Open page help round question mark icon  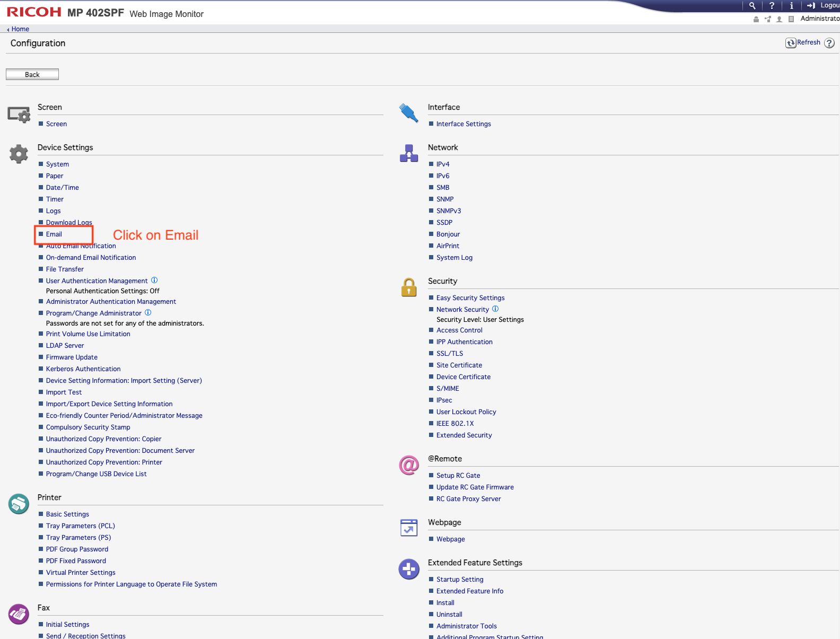829,43
